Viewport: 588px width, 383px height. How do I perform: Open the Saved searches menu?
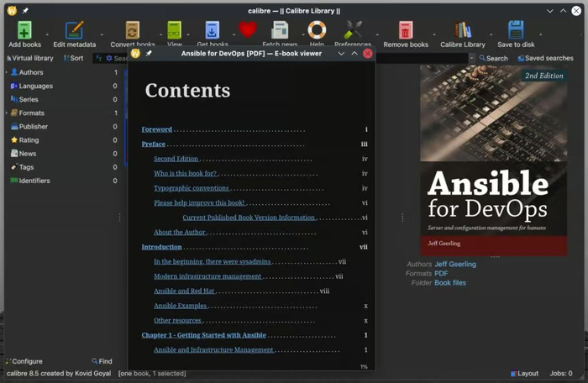pos(545,58)
